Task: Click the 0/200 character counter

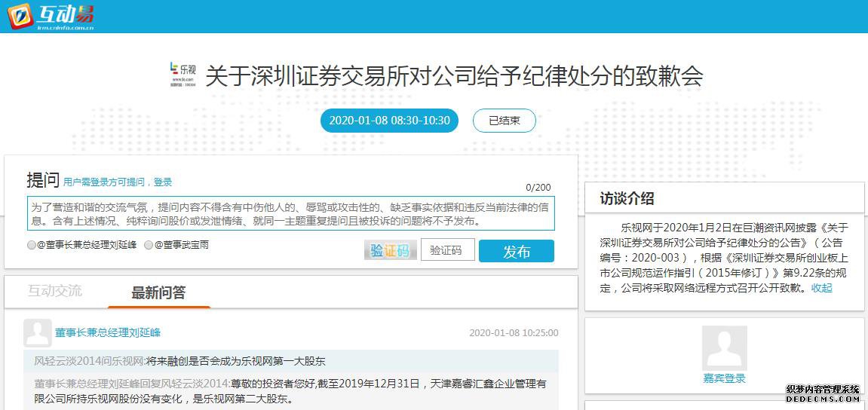Action: [x=538, y=188]
